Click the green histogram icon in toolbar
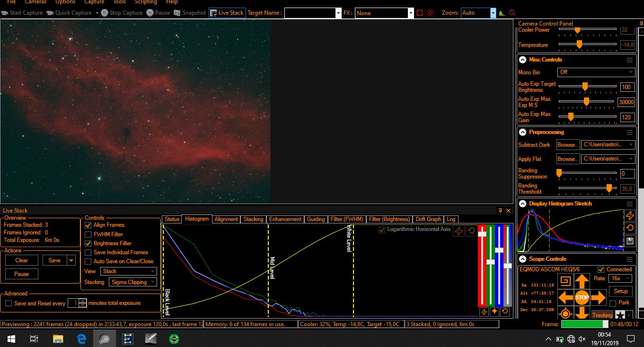The width and height of the screenshot is (644, 347). [502, 13]
